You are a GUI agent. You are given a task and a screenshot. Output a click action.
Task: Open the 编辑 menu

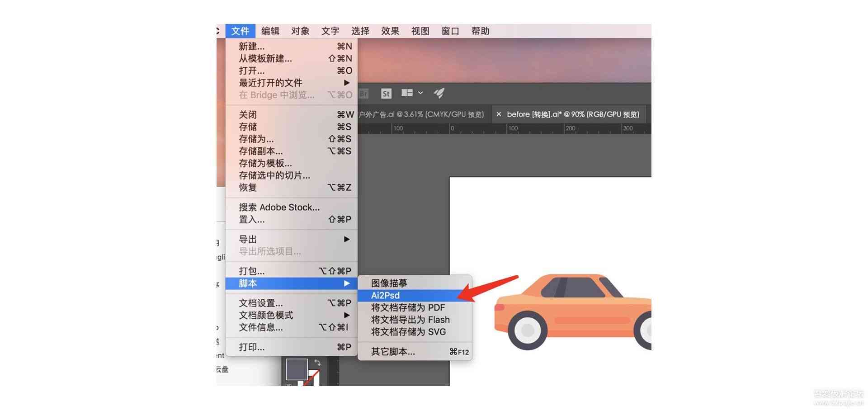[270, 31]
